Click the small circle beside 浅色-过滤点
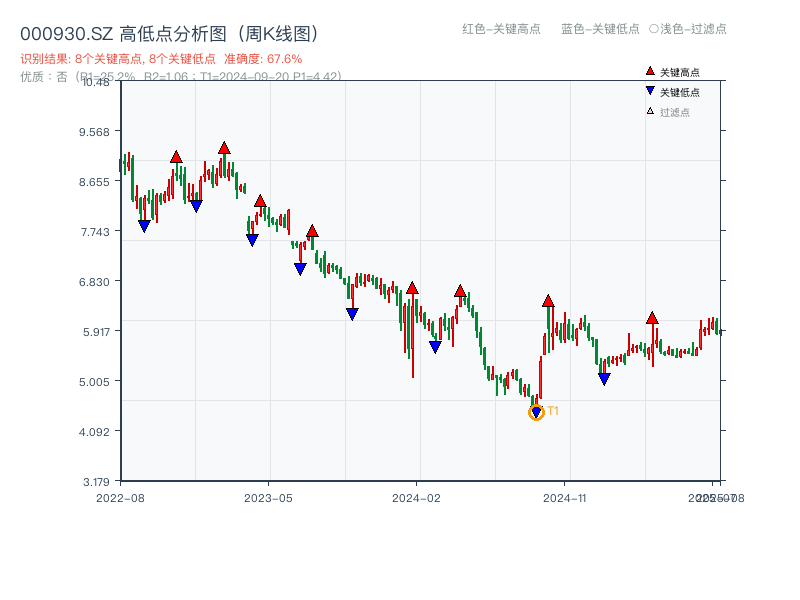This screenshot has width=800, height=600. pyautogui.click(x=654, y=29)
